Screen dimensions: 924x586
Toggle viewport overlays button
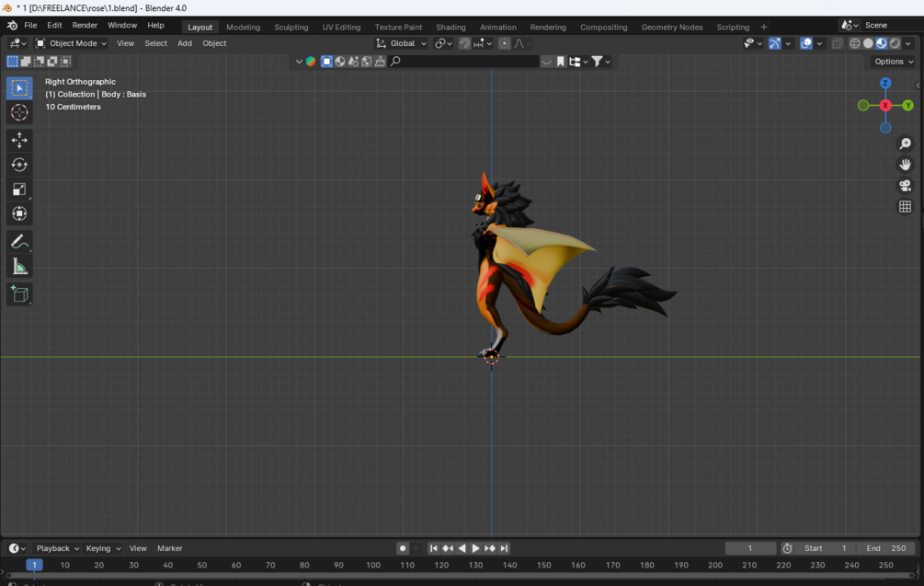pyautogui.click(x=805, y=43)
